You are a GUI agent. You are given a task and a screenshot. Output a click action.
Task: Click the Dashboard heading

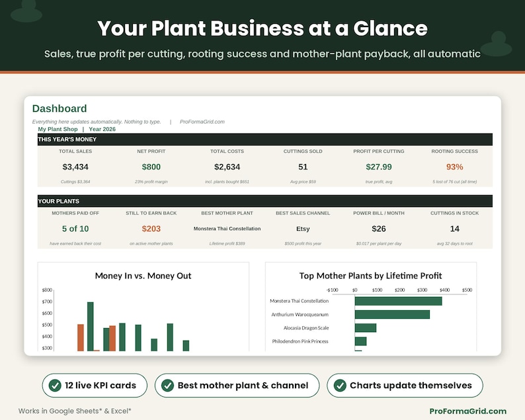(60, 108)
